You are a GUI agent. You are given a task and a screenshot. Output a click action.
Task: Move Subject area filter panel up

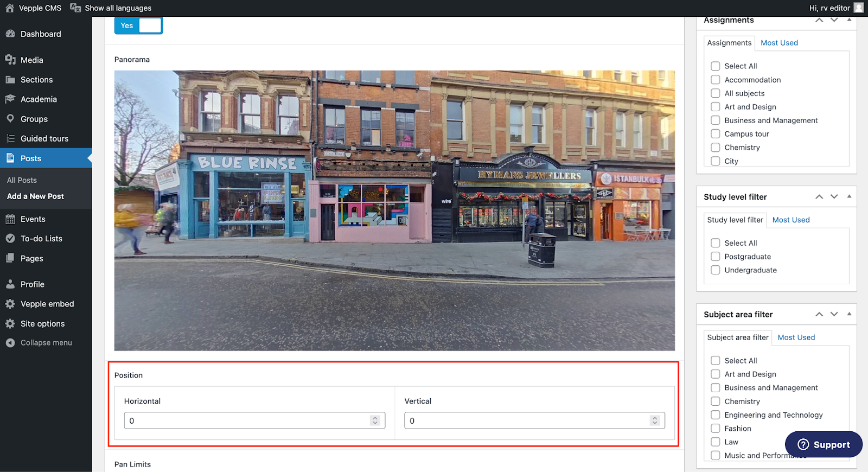819,315
